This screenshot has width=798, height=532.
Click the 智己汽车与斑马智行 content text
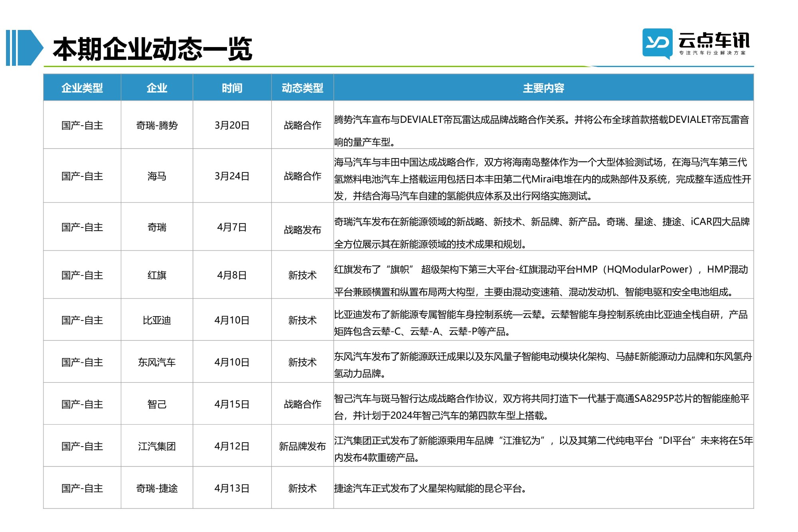542,407
